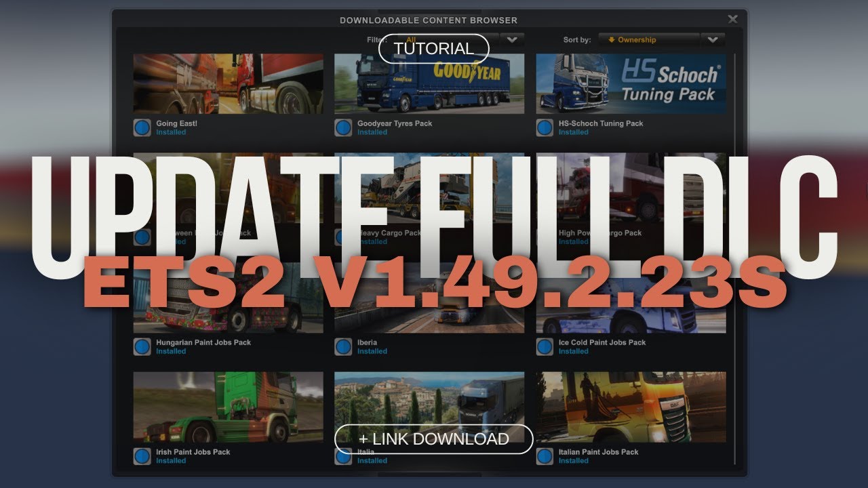Viewport: 868px width, 488px height.
Task: Toggle the HS-Schoch Tuning Pack blue circle icon
Action: [x=545, y=127]
